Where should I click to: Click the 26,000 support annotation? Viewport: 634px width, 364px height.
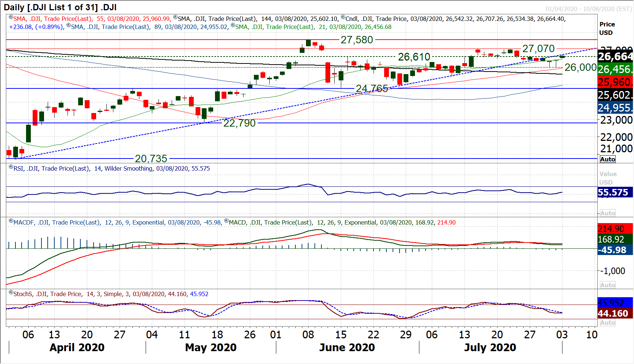click(x=580, y=67)
